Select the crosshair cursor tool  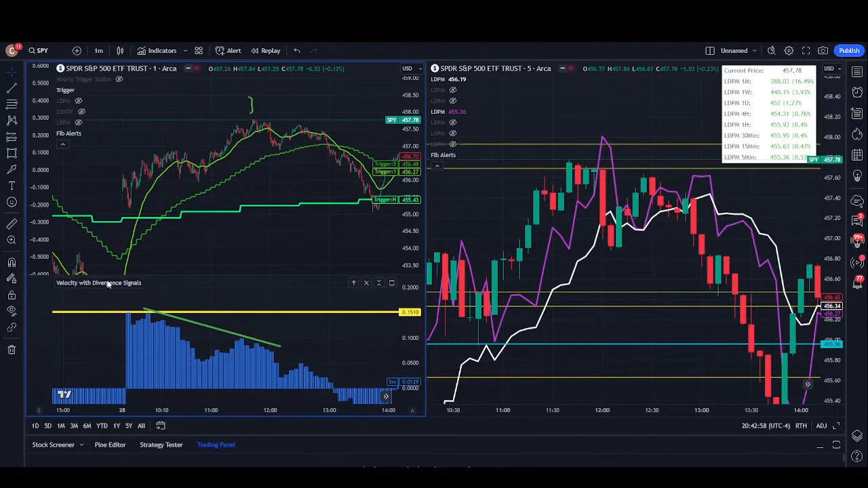(x=12, y=71)
